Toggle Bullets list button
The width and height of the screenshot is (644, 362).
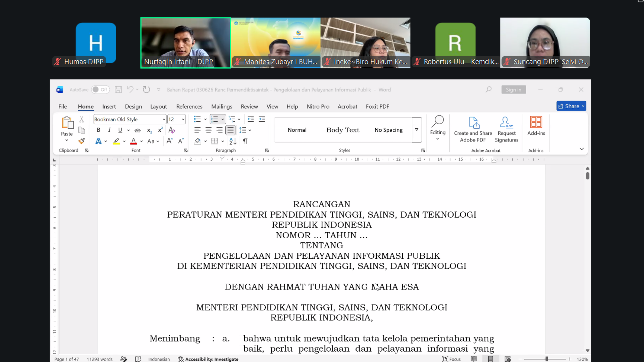point(197,119)
